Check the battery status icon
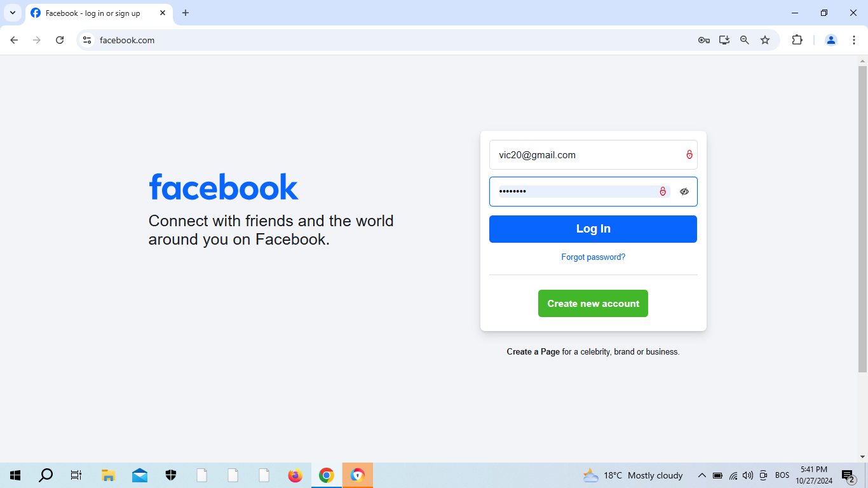The image size is (868, 488). pyautogui.click(x=717, y=475)
